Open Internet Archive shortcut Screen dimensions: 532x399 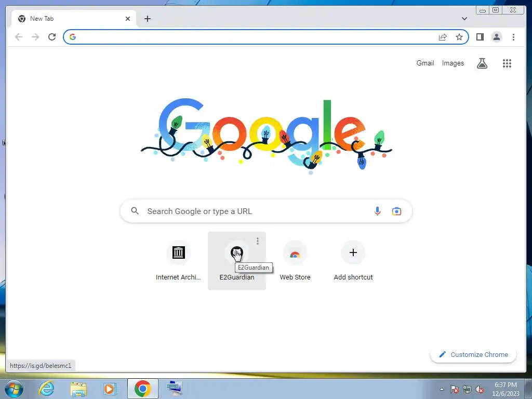point(179,261)
